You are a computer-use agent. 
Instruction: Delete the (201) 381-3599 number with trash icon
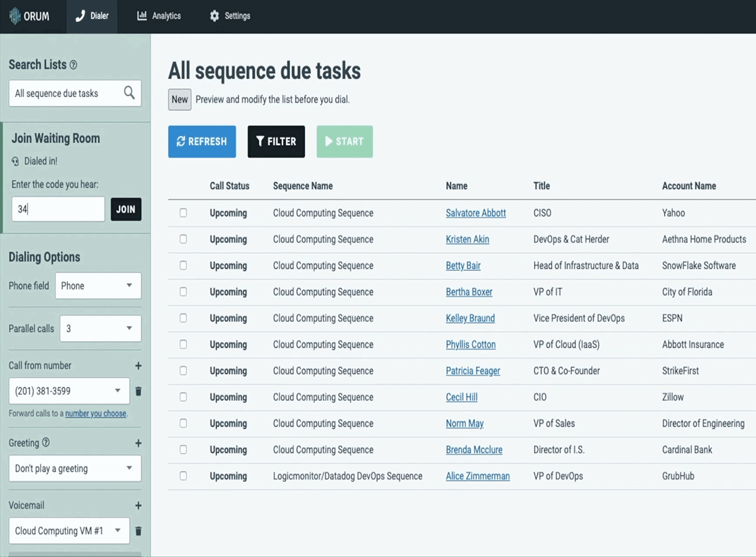pos(138,391)
